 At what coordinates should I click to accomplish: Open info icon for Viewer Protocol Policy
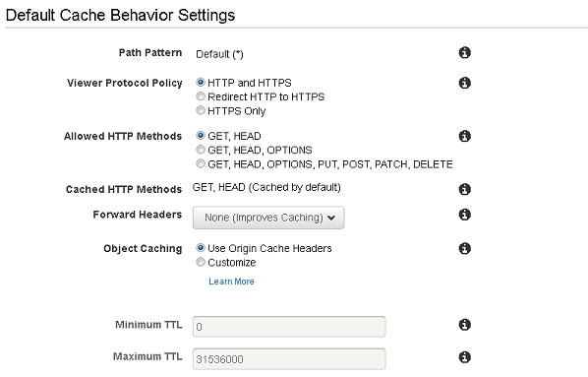pyautogui.click(x=465, y=83)
